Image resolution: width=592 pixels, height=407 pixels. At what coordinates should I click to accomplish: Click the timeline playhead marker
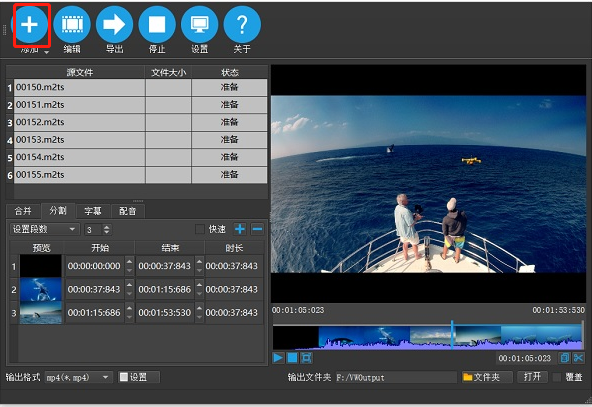(x=452, y=335)
